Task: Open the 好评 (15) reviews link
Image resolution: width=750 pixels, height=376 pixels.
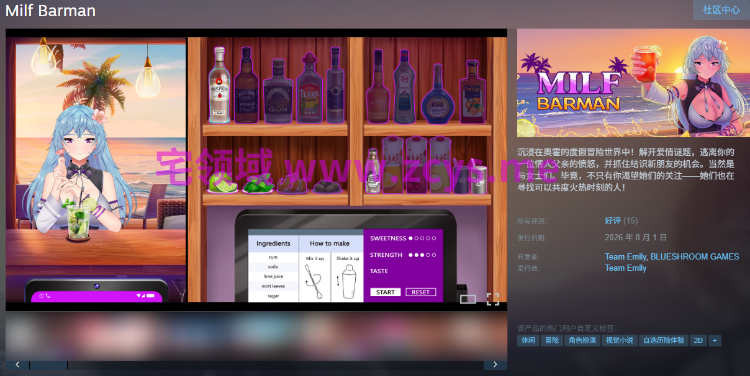Action: pyautogui.click(x=621, y=221)
